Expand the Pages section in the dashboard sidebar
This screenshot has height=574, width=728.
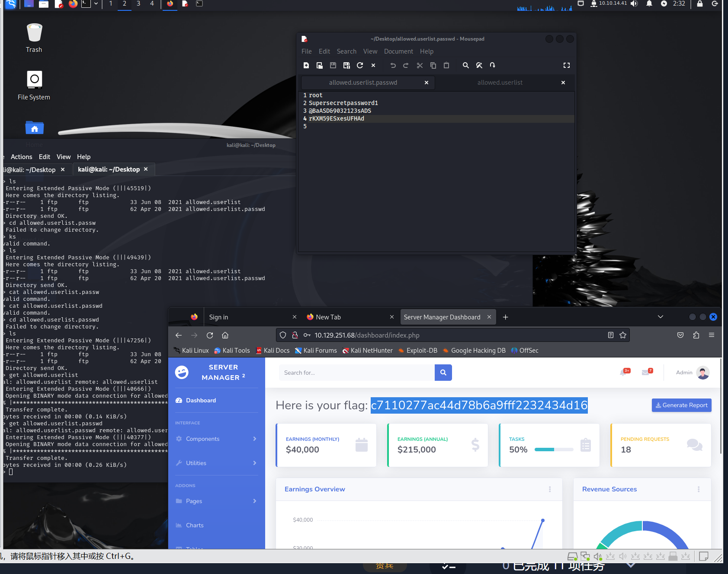pos(216,501)
